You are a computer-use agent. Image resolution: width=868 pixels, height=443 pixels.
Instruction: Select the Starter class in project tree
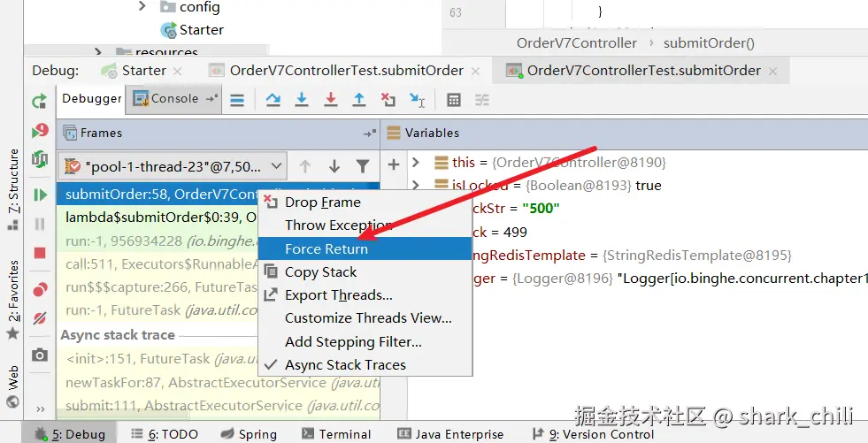pos(192,30)
